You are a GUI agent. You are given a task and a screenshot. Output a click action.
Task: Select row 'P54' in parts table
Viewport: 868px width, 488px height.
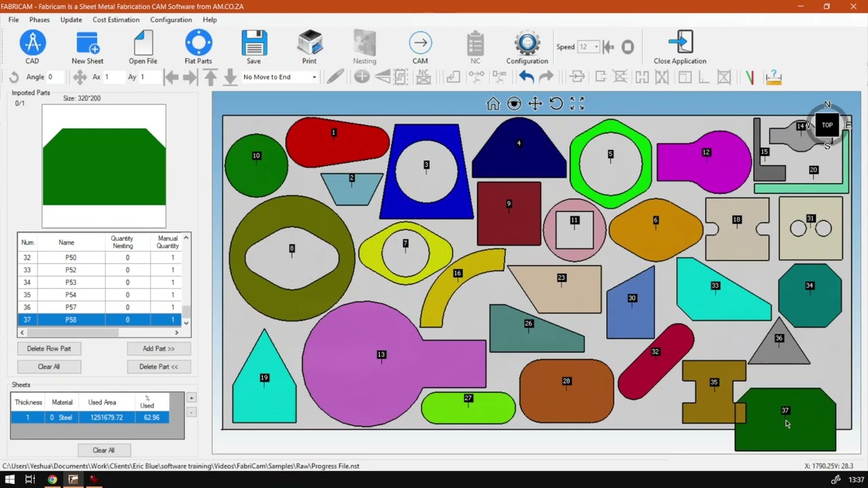click(100, 295)
